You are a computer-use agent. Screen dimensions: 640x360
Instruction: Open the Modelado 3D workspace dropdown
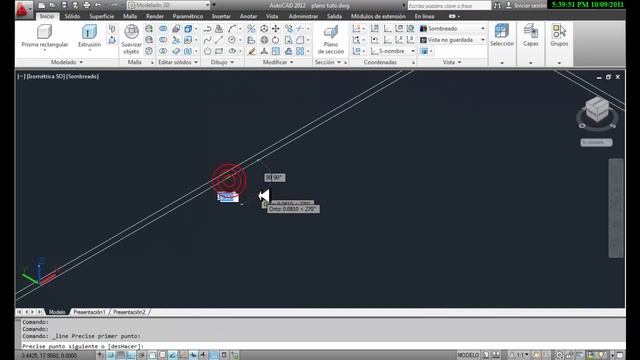169,5
